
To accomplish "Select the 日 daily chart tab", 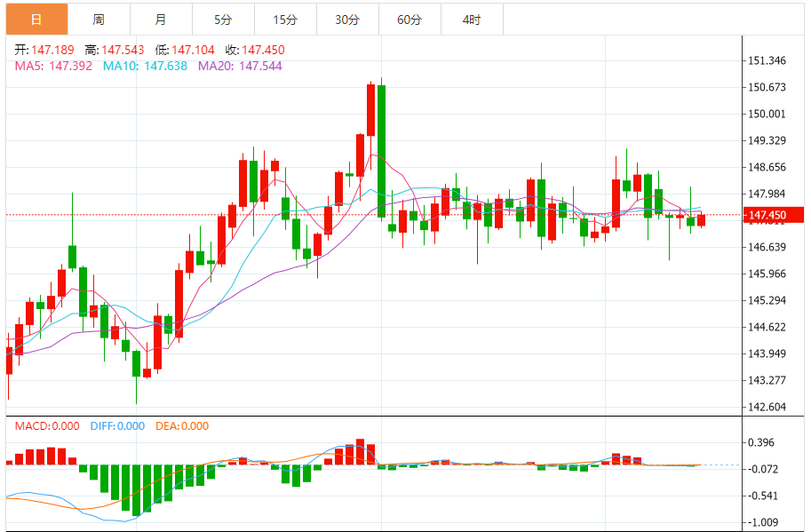I will point(36,20).
